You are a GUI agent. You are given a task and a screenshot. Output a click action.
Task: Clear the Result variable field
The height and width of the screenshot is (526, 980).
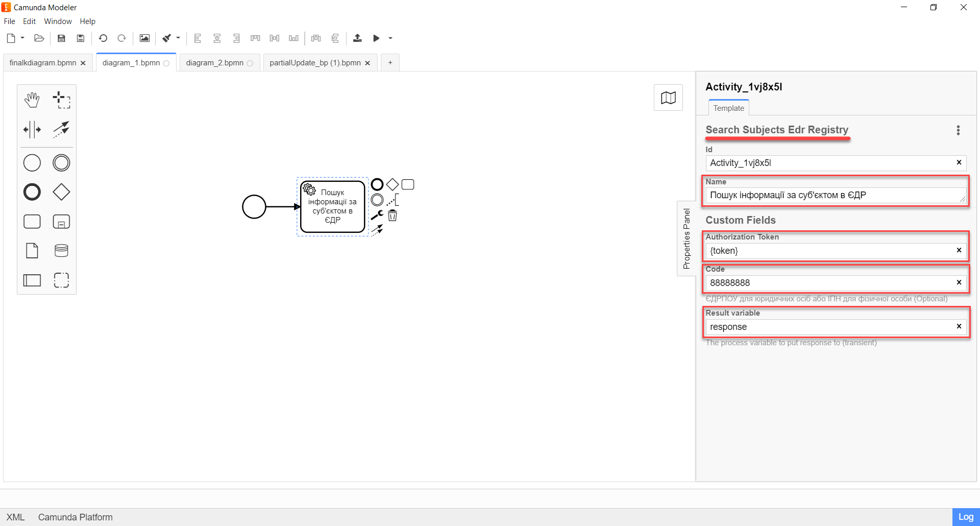tap(959, 326)
